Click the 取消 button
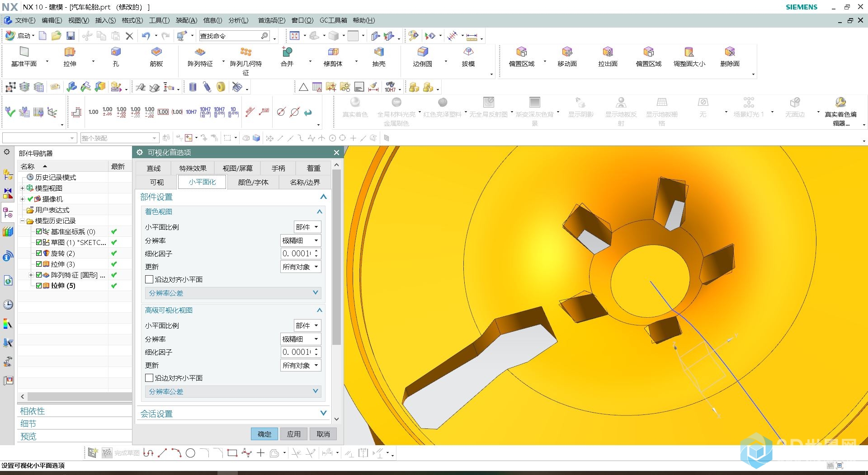 tap(323, 434)
